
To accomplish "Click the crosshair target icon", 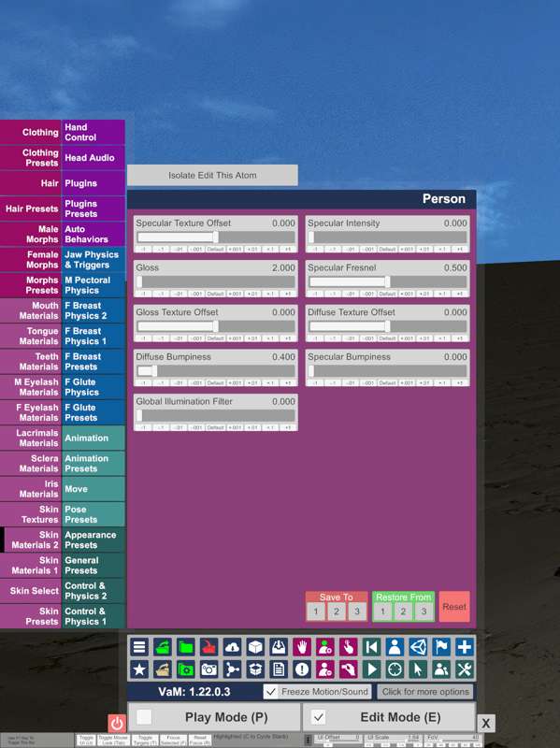I will [x=395, y=669].
